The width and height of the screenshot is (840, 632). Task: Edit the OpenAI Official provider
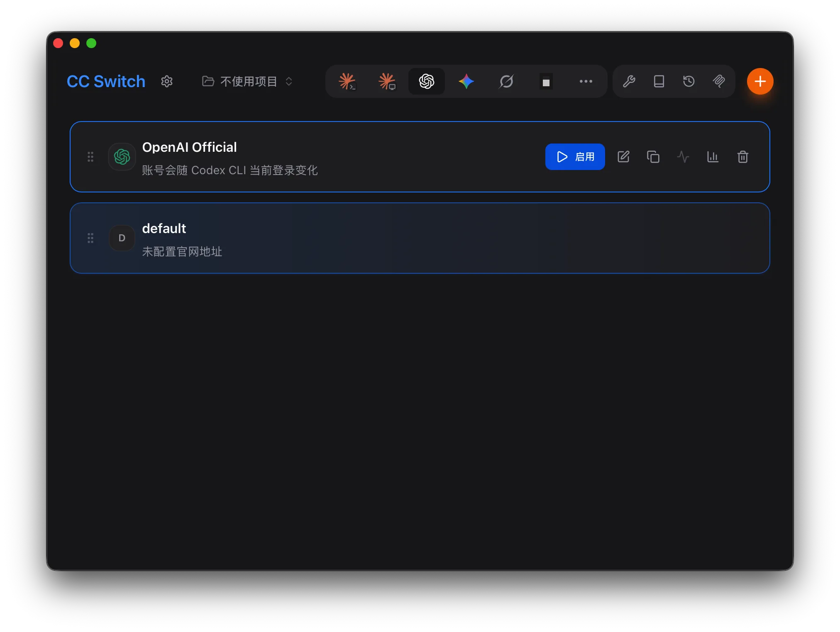pyautogui.click(x=623, y=157)
